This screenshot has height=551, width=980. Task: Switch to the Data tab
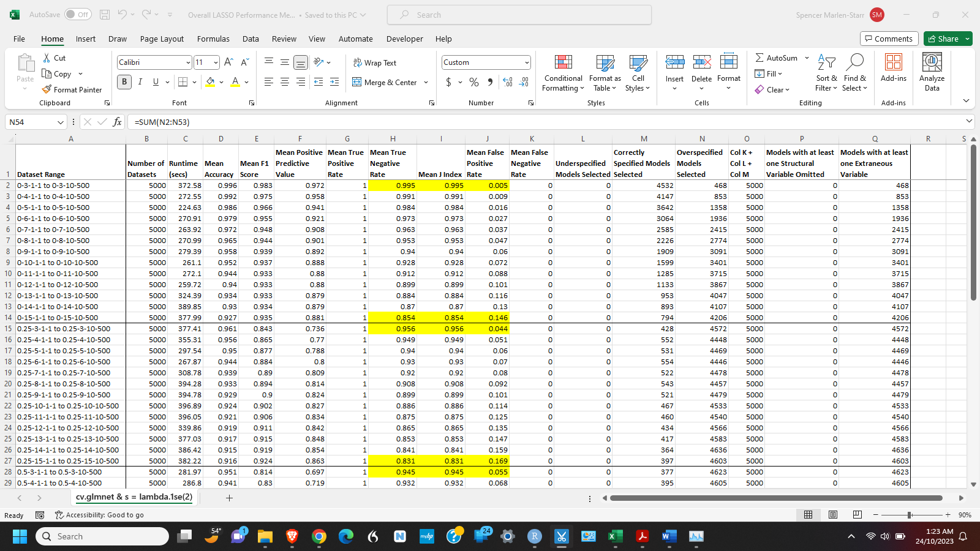tap(251, 39)
